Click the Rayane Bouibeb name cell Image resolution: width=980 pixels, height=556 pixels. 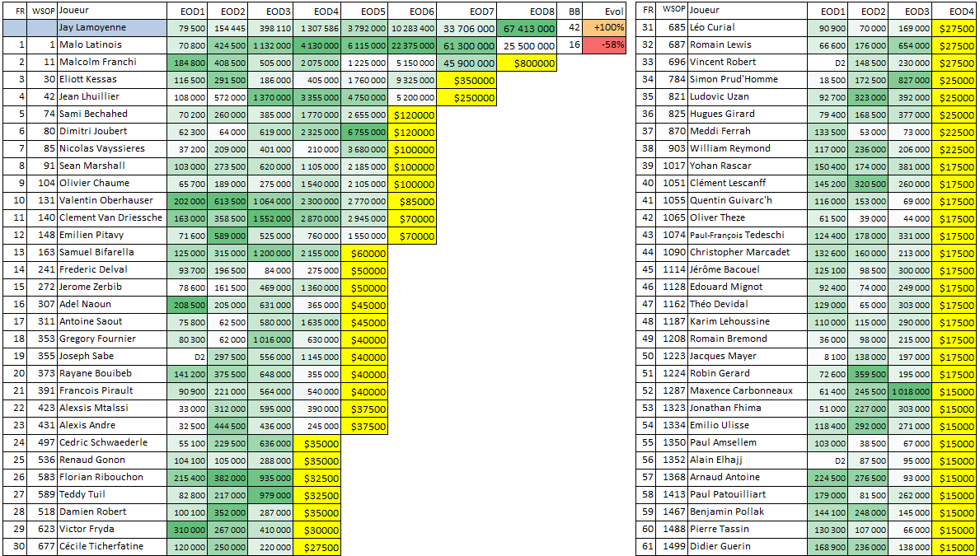click(x=112, y=374)
